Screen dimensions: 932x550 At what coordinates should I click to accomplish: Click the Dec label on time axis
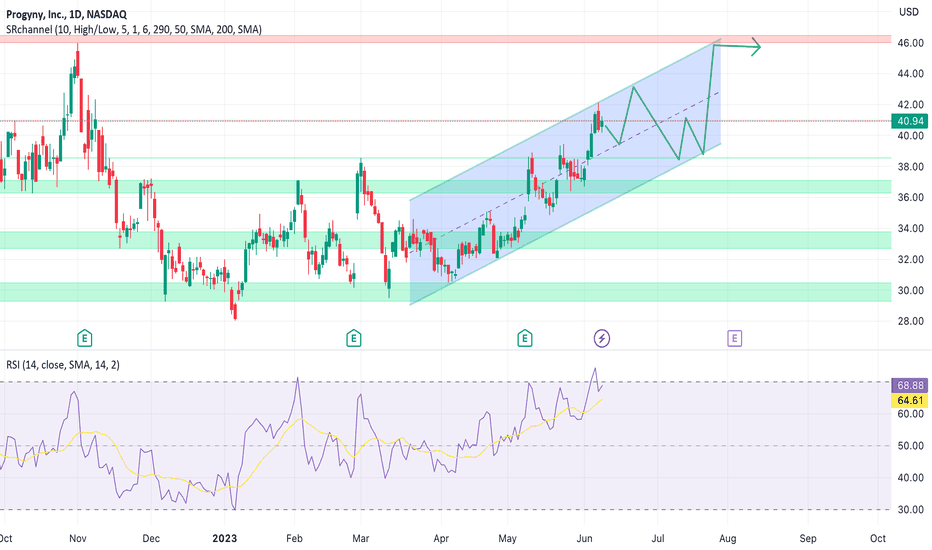coord(151,538)
